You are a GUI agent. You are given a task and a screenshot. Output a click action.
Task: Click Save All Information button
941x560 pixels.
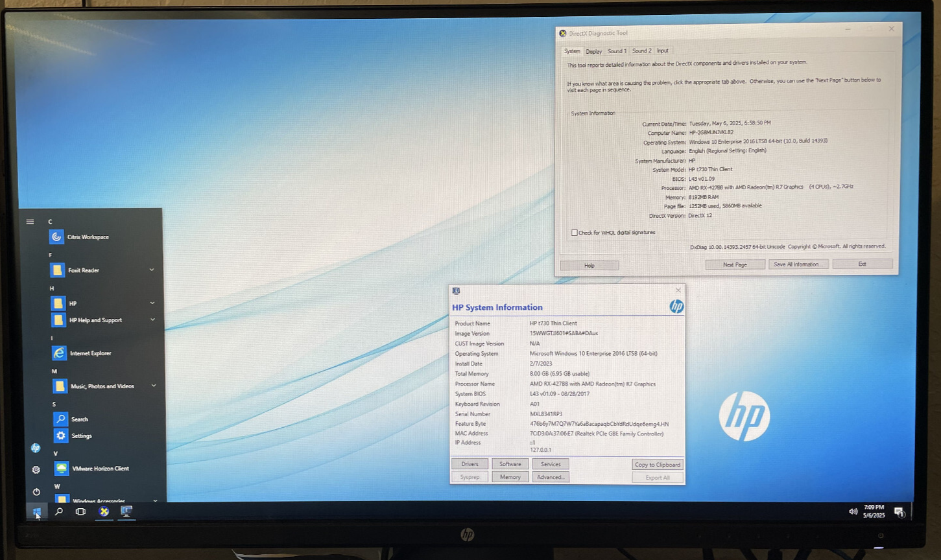(798, 264)
